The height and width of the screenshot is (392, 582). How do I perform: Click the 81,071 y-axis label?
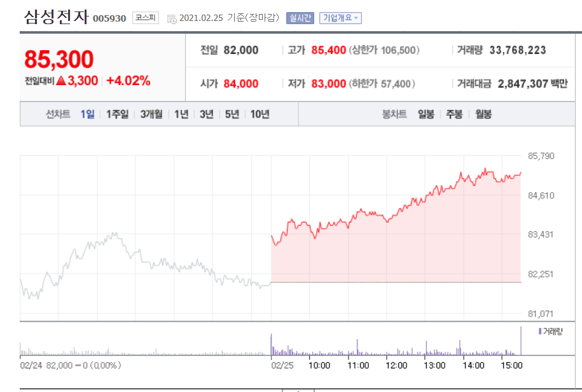541,314
